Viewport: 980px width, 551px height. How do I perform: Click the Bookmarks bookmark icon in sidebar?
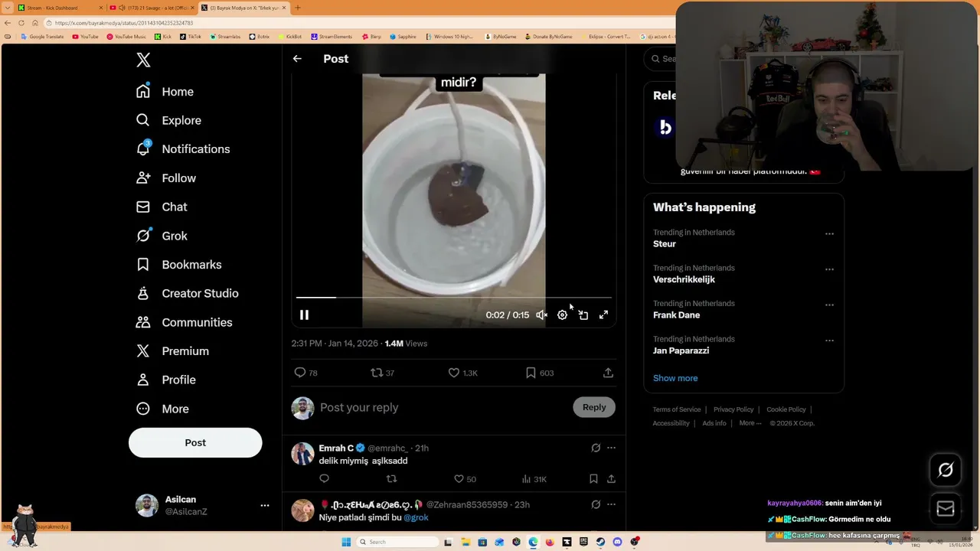point(143,265)
